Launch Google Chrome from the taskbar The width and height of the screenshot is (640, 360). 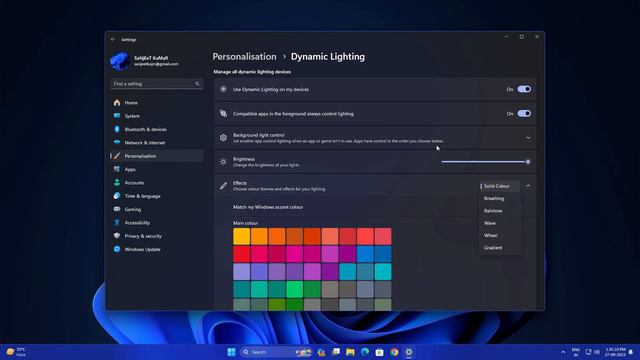[x=394, y=352]
